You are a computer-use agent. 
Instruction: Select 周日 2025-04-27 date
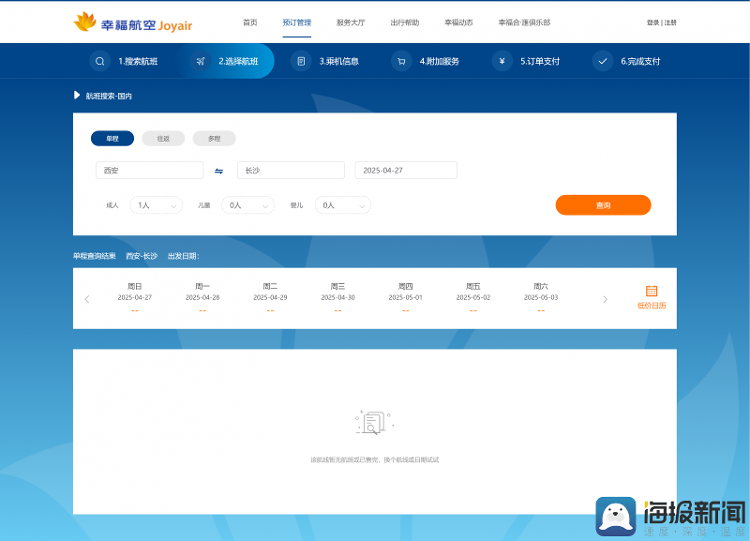(x=135, y=298)
